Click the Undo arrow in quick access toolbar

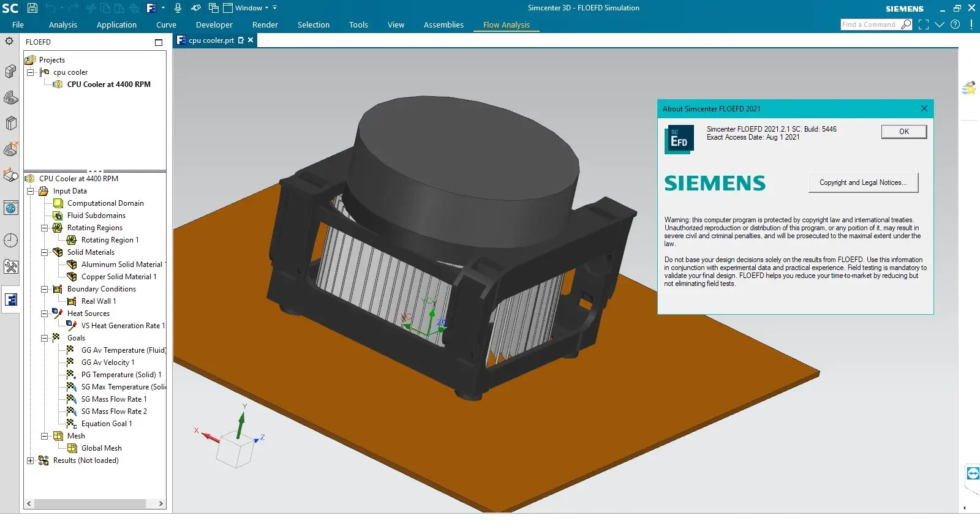[x=51, y=8]
